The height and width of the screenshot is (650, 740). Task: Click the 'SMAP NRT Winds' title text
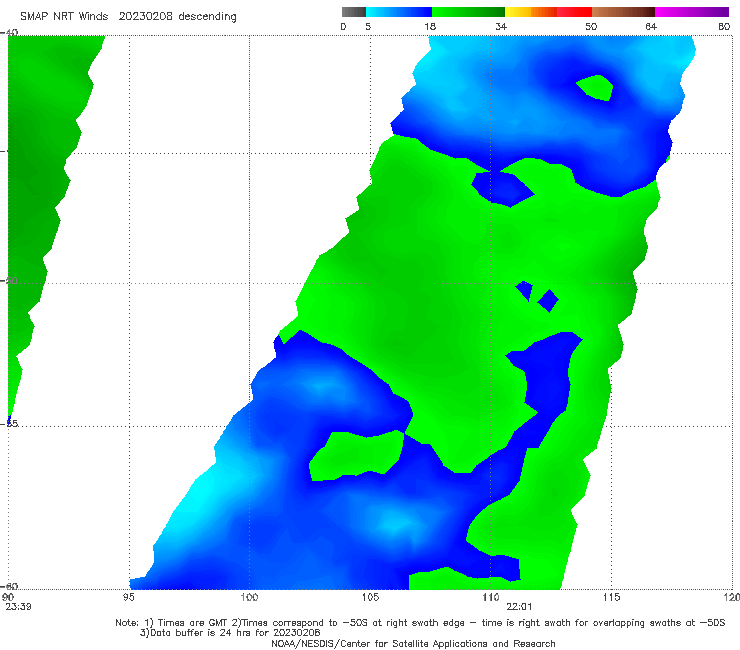click(x=64, y=17)
